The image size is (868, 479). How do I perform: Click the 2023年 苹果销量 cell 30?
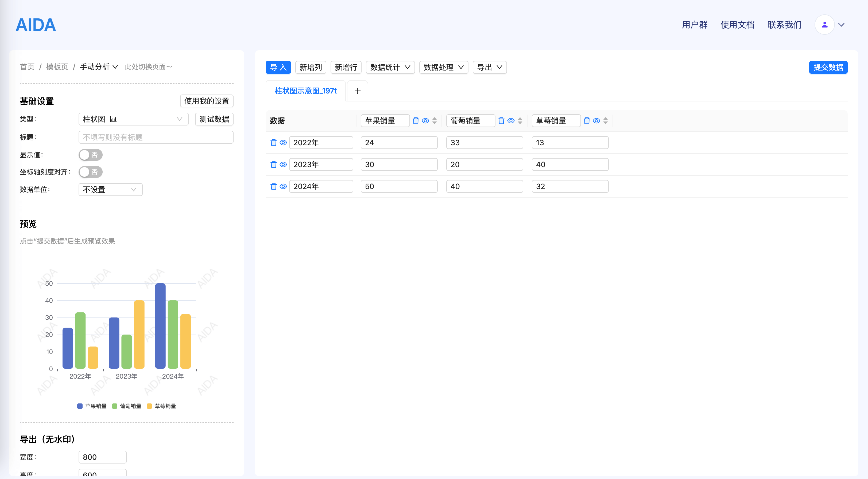pyautogui.click(x=399, y=164)
